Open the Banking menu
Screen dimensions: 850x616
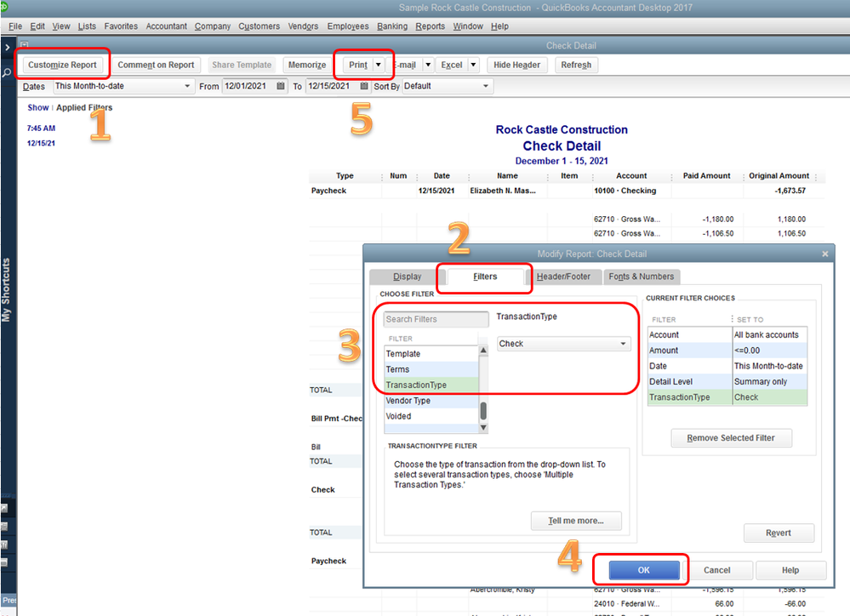coord(392,26)
